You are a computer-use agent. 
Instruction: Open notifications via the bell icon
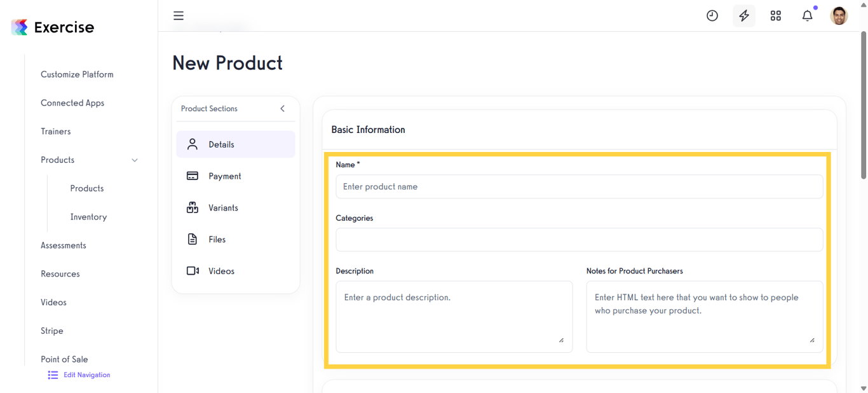click(807, 15)
